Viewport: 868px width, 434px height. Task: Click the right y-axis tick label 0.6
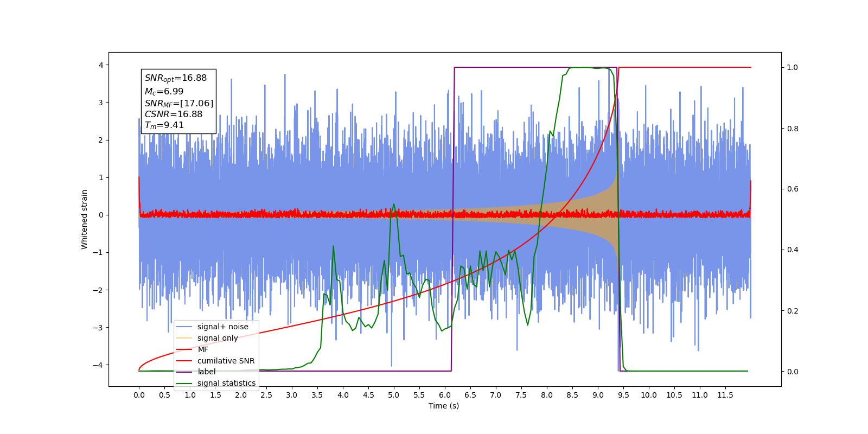(x=793, y=189)
